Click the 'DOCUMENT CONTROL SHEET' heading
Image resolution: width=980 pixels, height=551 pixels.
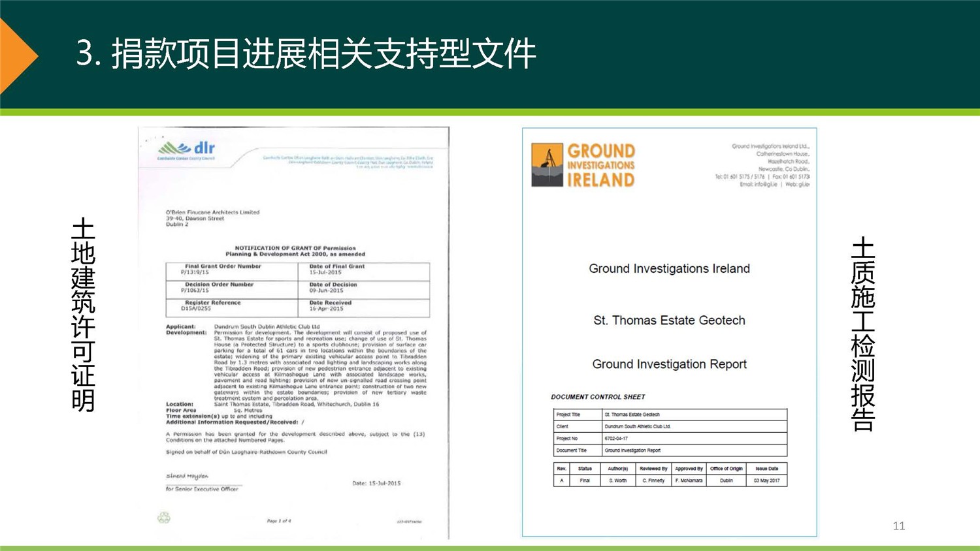coord(598,397)
